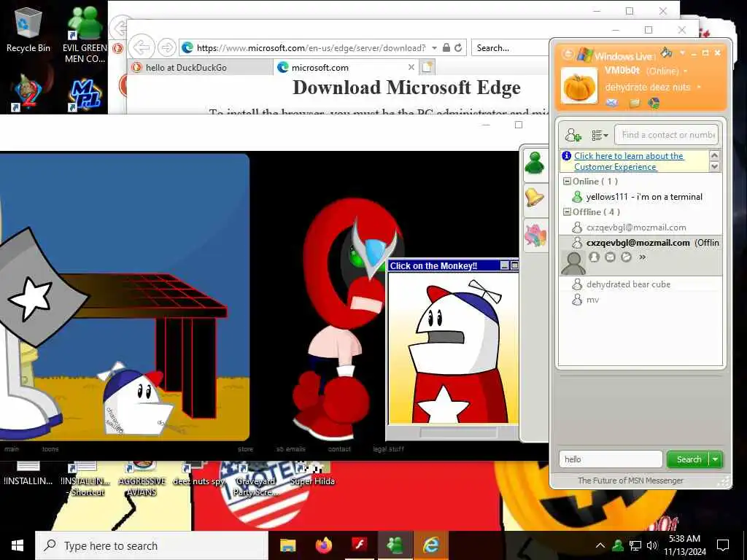Open dropdown next to 'dehydrate deez nuts' message
747x560 pixels.
pyautogui.click(x=698, y=87)
